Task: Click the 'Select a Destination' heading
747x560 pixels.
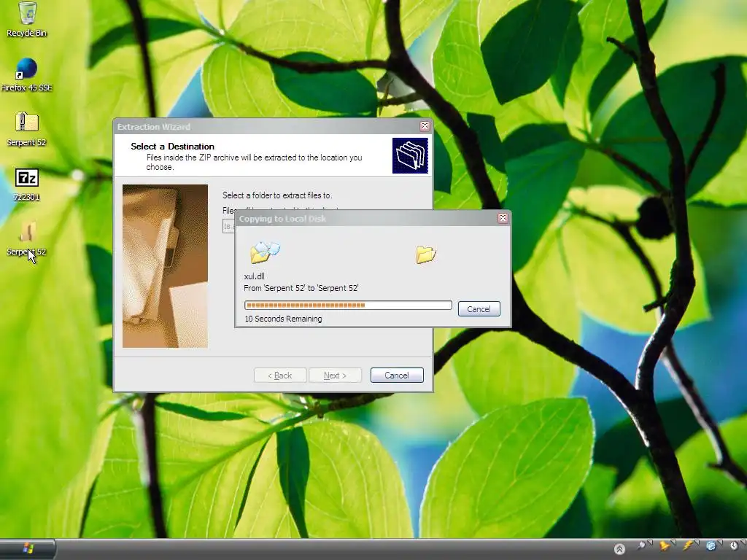Action: [172, 146]
